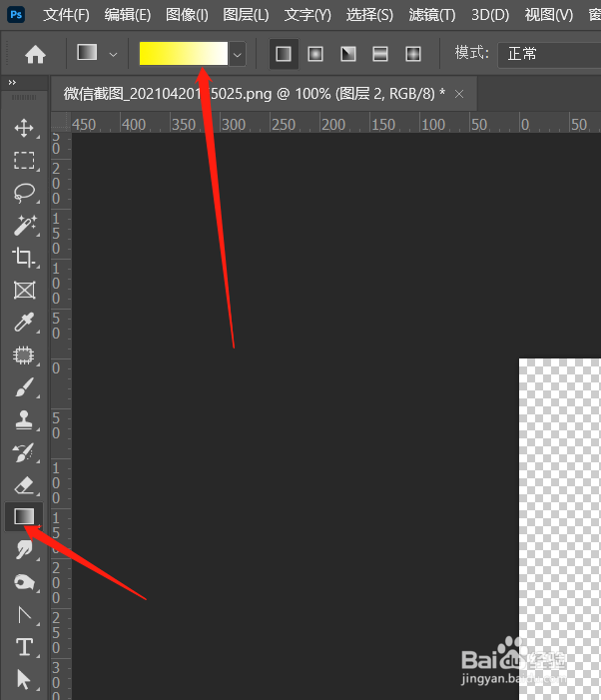601x700 pixels.
Task: Open the 选择(S) menu
Action: [369, 15]
